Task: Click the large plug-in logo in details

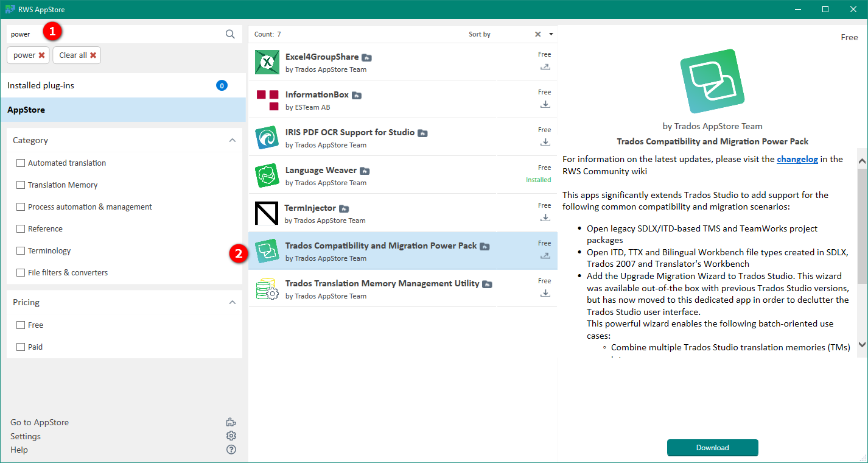Action: pos(712,81)
